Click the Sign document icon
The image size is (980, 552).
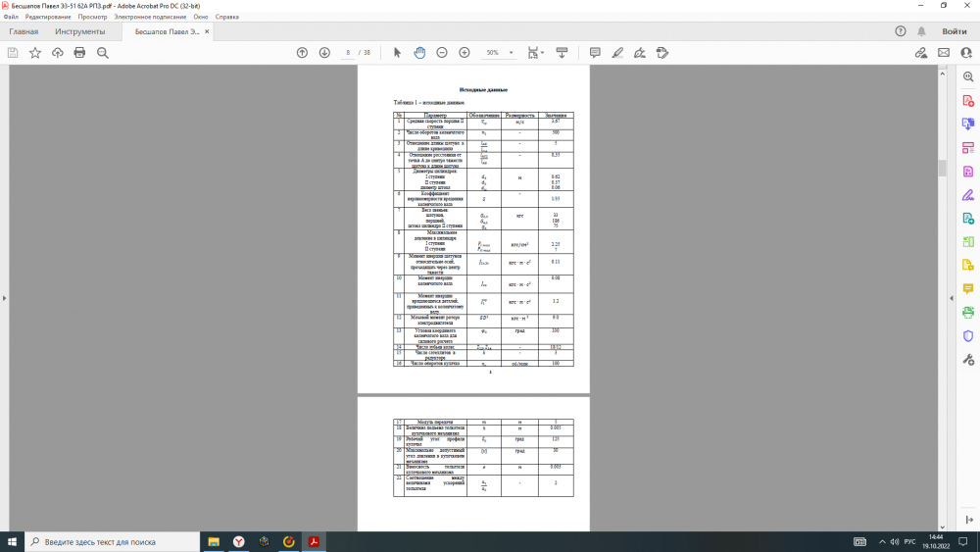tap(640, 53)
